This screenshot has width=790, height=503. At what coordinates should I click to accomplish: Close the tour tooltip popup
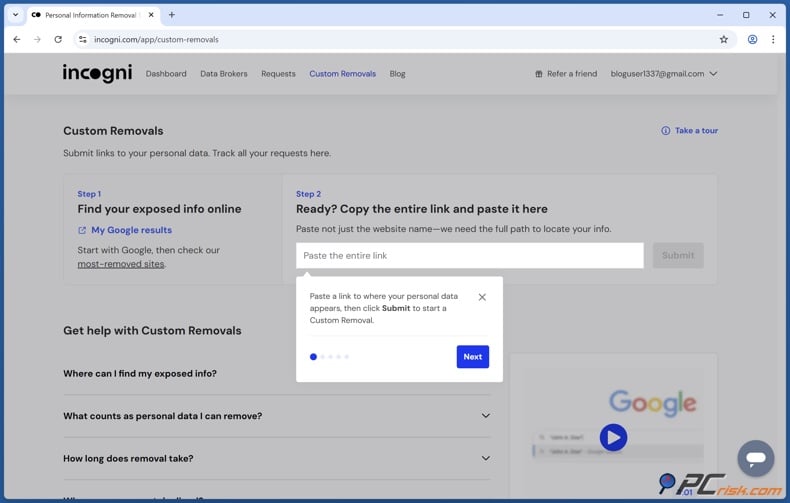[482, 297]
